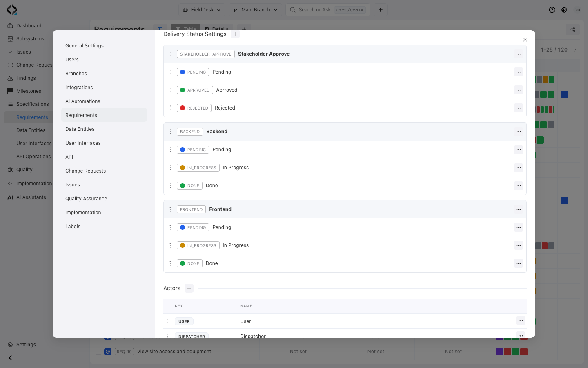Viewport: 588px width, 368px height.
Task: Click red color dot of REJECTED status
Action: (x=183, y=108)
